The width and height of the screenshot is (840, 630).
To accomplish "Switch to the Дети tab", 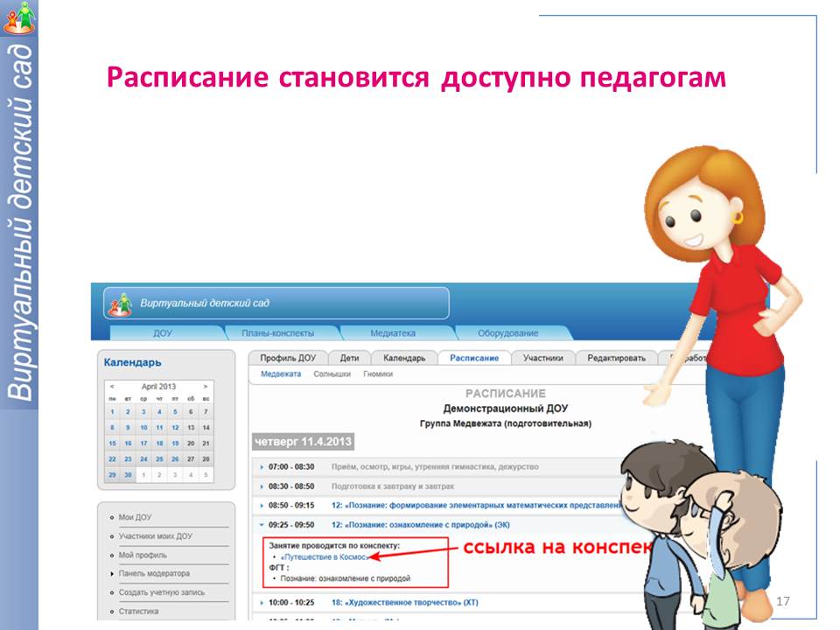I will 349,358.
